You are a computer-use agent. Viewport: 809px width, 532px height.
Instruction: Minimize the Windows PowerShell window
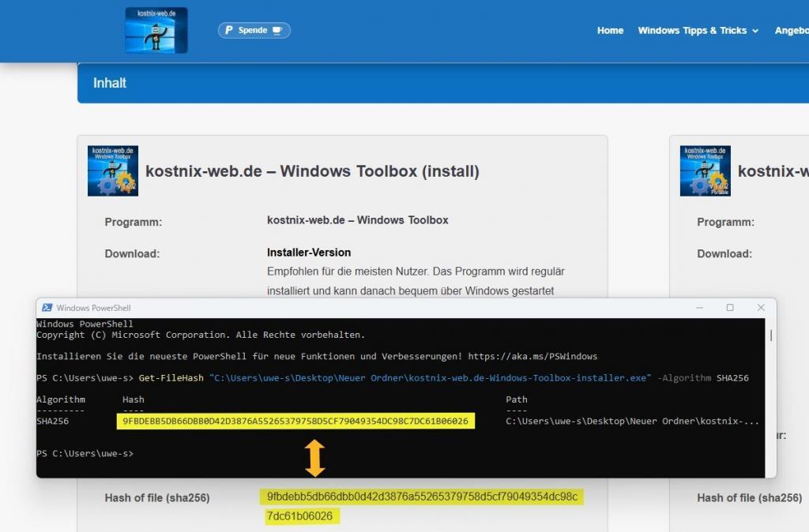click(x=700, y=308)
